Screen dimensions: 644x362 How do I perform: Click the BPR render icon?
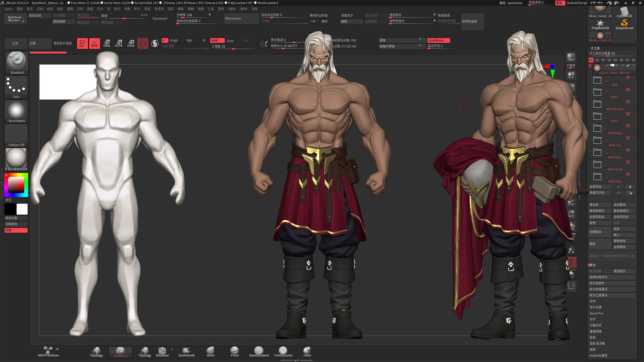[x=571, y=57]
